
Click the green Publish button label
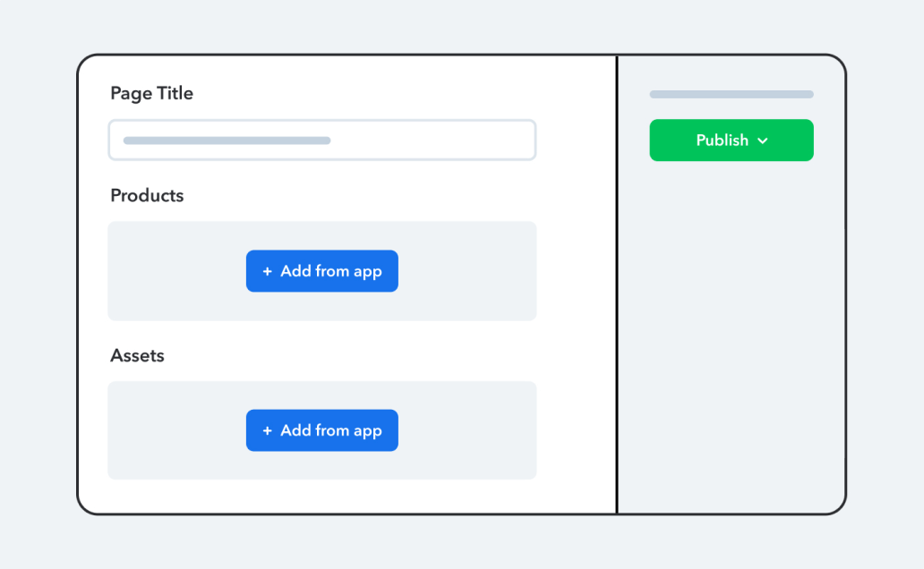(722, 140)
